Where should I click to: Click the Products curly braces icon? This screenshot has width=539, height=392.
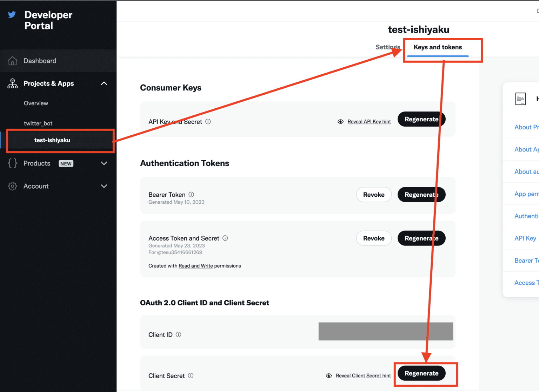(x=13, y=163)
